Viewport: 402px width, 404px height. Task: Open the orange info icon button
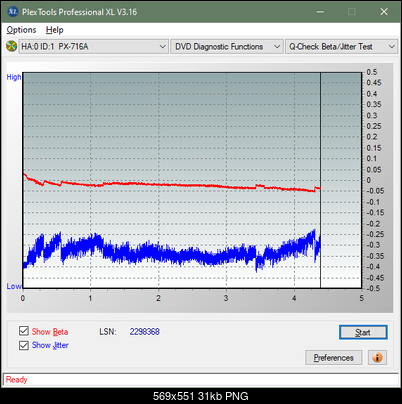(x=377, y=358)
